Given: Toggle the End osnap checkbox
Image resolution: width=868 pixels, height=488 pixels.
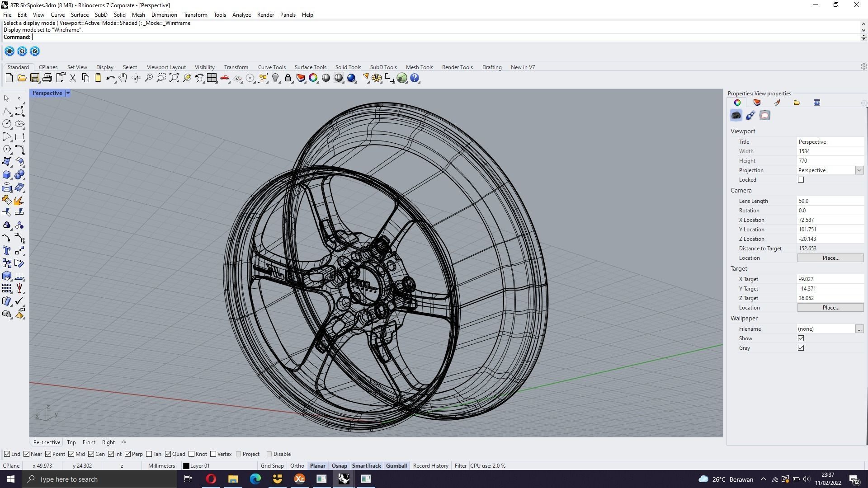Looking at the screenshot, I should tap(7, 454).
